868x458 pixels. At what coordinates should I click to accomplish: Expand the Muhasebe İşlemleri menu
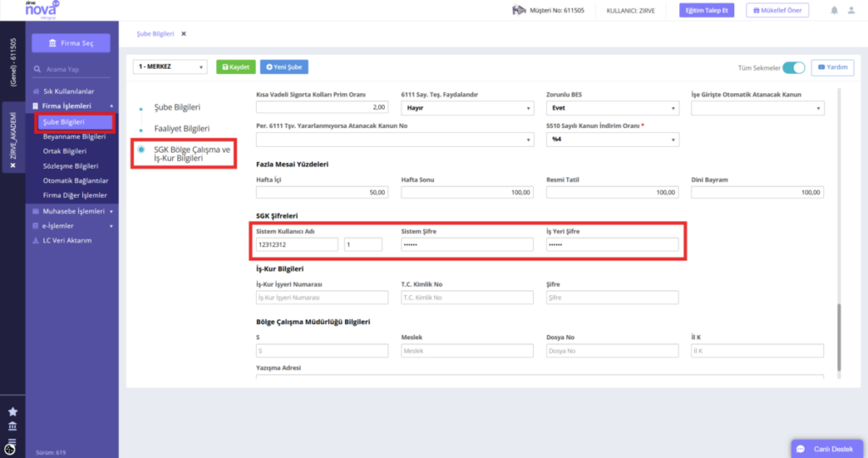tap(73, 211)
